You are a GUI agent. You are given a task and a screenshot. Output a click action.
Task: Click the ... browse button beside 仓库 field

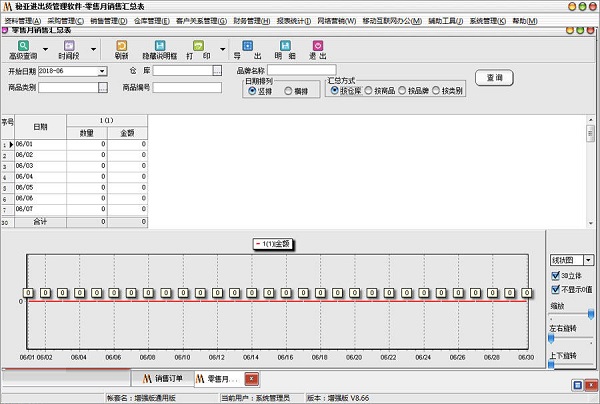pos(217,70)
